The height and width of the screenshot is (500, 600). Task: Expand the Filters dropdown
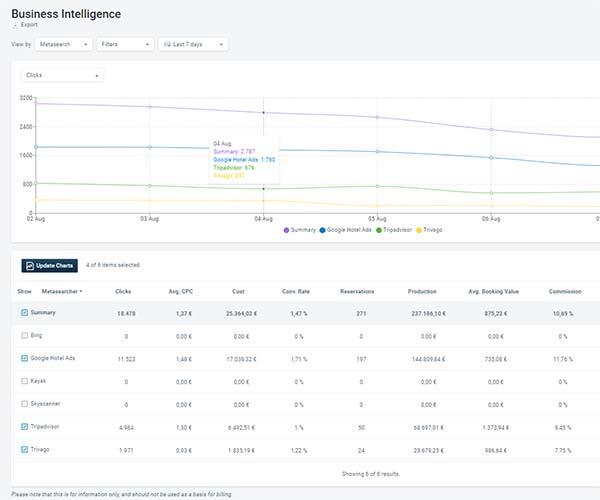126,44
